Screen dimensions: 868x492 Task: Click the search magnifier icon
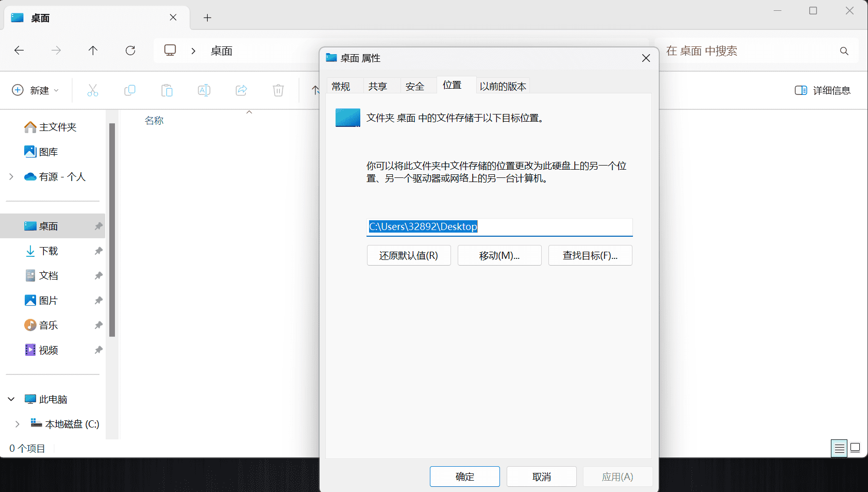(x=844, y=51)
